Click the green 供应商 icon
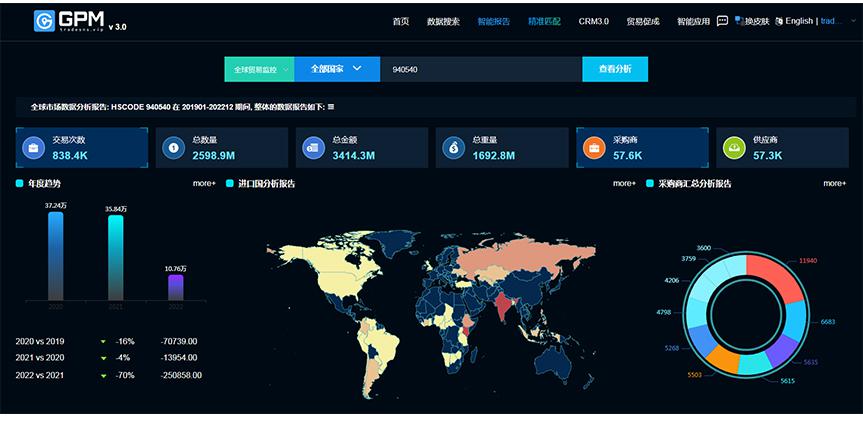Viewport: 863px width, 435px height. pos(733,148)
